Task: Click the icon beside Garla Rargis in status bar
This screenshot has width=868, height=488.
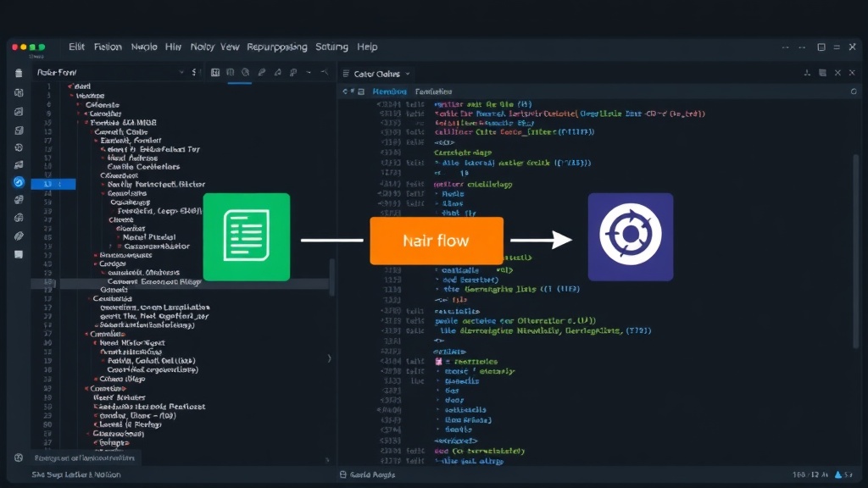Action: [343, 474]
